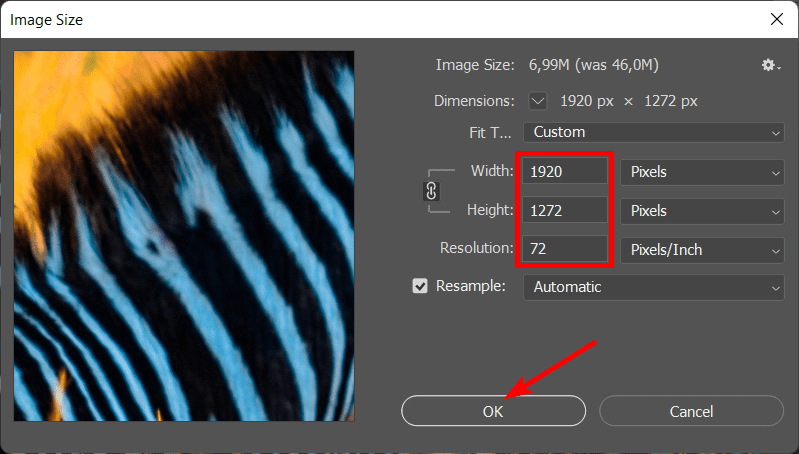
Task: Click the 6,99M (was 46,0M) size text
Action: click(594, 65)
